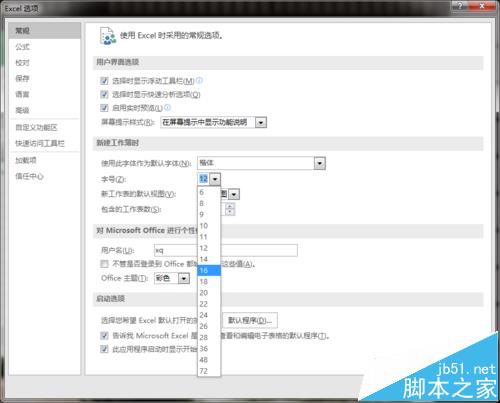The width and height of the screenshot is (500, 403).
Task: Select font size 18 in list
Action: point(209,282)
